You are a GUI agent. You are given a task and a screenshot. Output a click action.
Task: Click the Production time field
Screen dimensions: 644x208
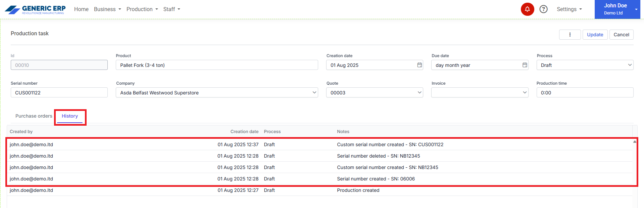coord(585,93)
